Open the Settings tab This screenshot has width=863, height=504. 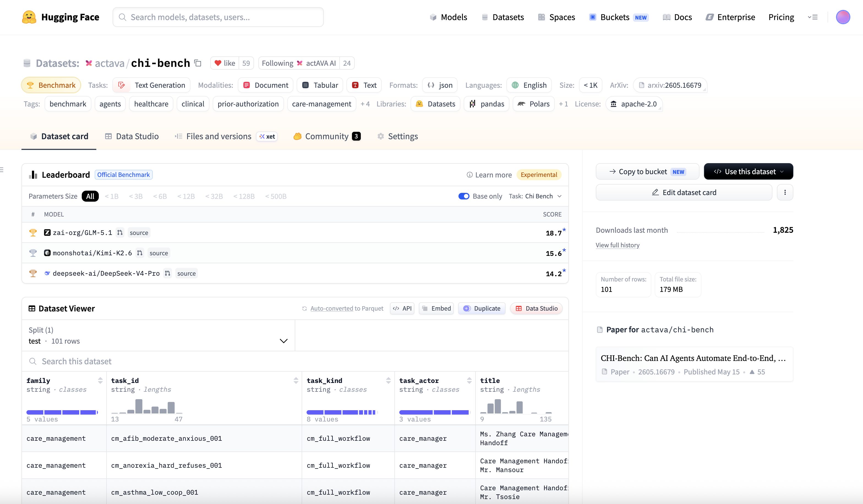click(398, 136)
